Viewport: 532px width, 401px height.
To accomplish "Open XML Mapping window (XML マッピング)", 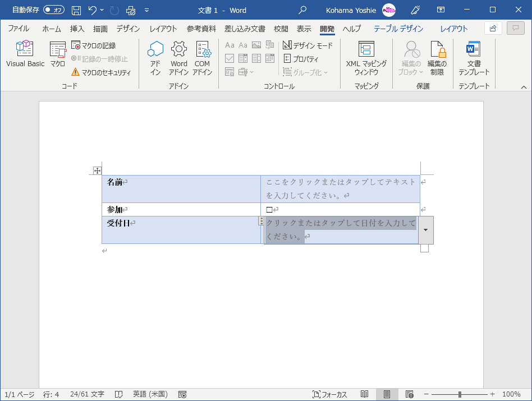I will (366, 58).
